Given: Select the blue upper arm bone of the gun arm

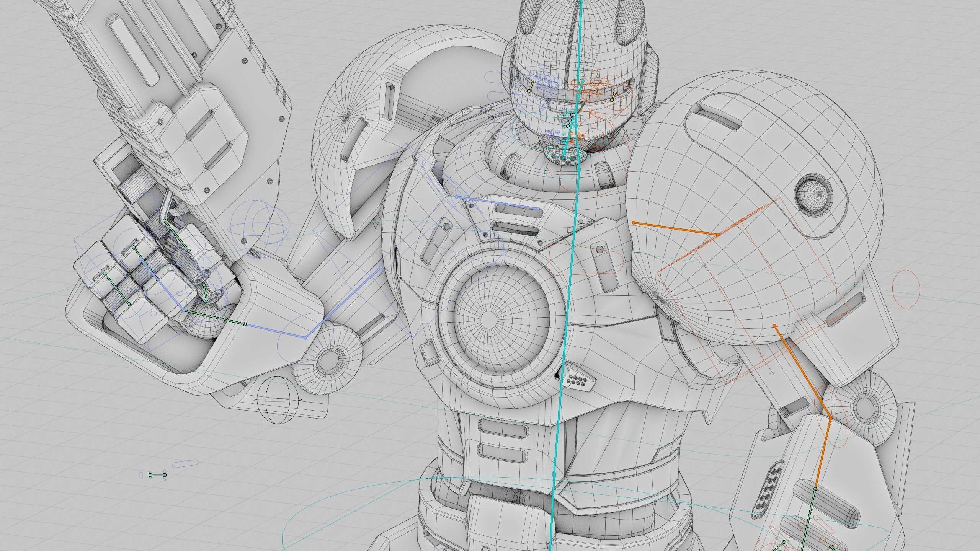Looking at the screenshot, I should coord(343,303).
